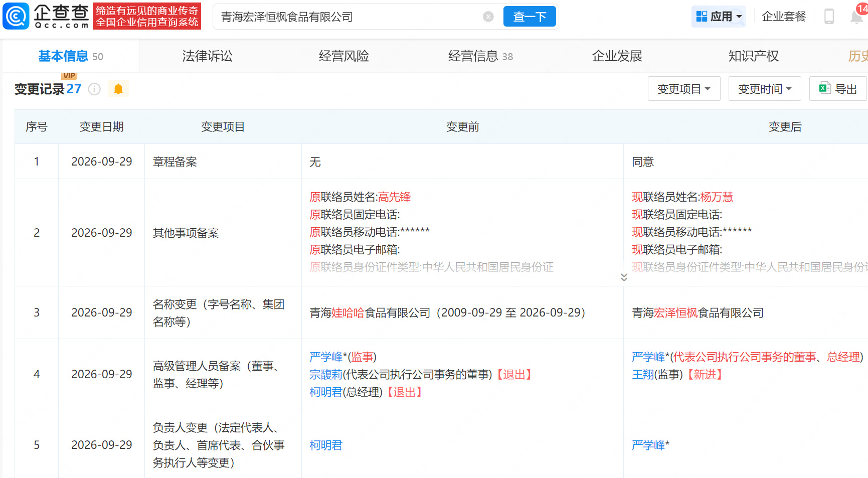The width and height of the screenshot is (868, 478).
Task: Click 原联络员姓名:高先锋 text
Action: click(x=360, y=197)
